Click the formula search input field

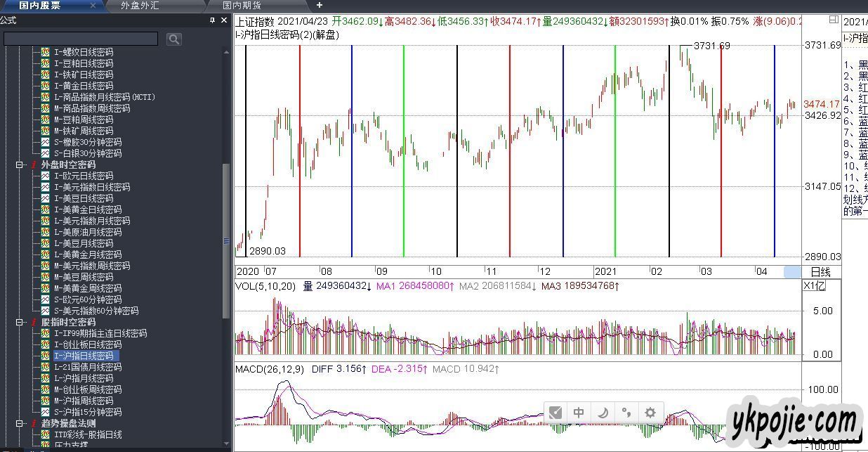(81, 39)
